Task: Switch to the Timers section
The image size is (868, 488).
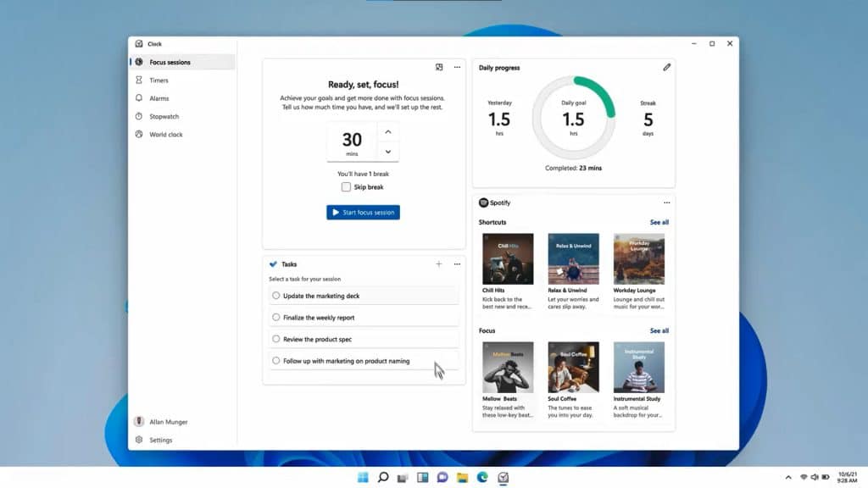Action: point(159,80)
